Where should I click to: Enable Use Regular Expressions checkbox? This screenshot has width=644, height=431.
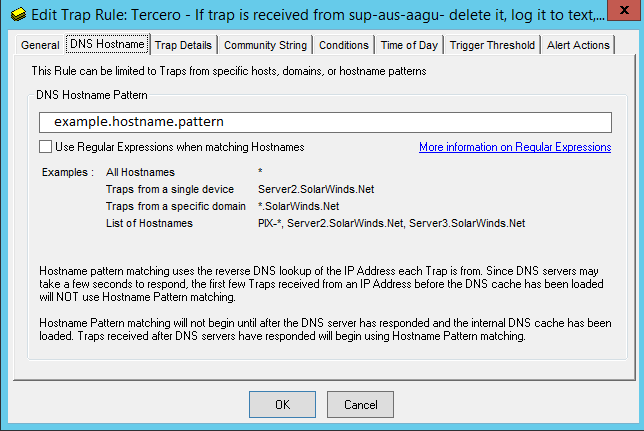pyautogui.click(x=45, y=147)
